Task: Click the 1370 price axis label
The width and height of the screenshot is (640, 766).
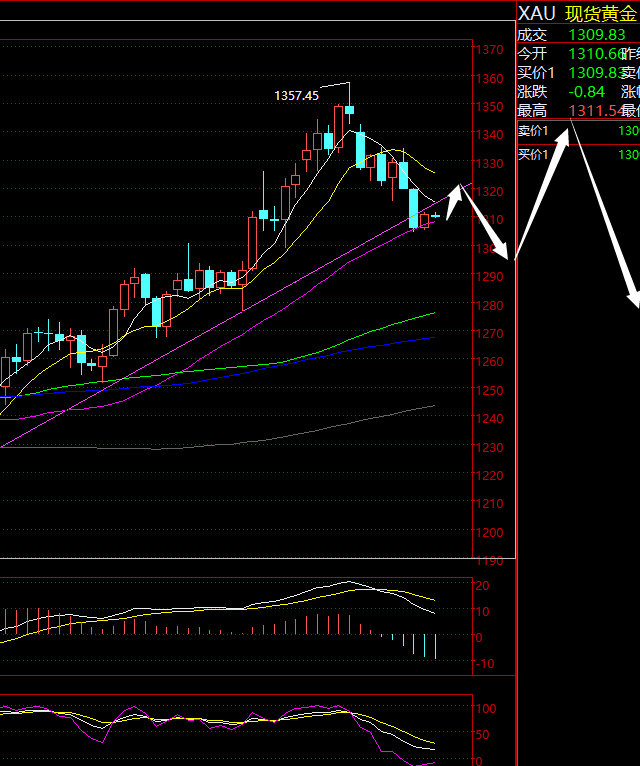Action: click(490, 50)
